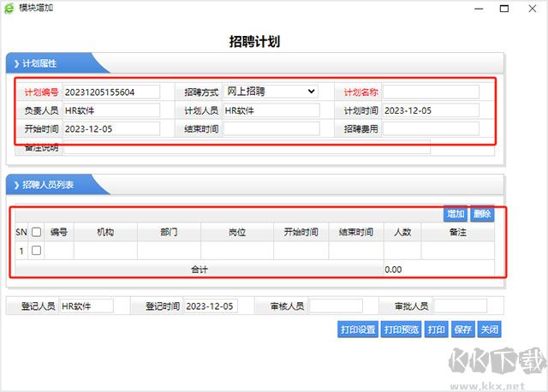This screenshot has width=548, height=392.
Task: Click the 负责人员 field with HR软件
Action: [x=111, y=110]
